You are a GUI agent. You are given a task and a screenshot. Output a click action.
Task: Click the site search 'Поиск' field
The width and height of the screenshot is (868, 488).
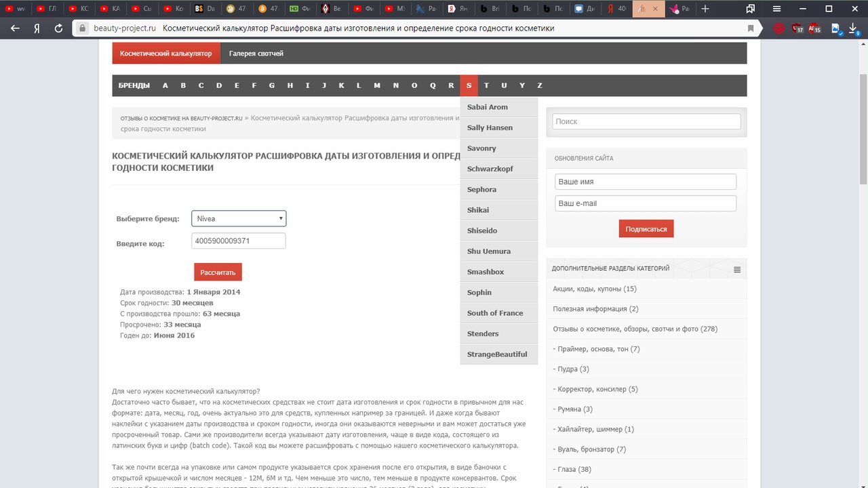(646, 121)
